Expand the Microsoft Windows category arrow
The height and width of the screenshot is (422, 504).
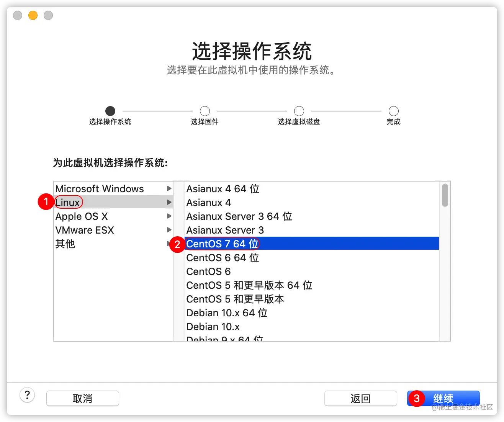[169, 188]
